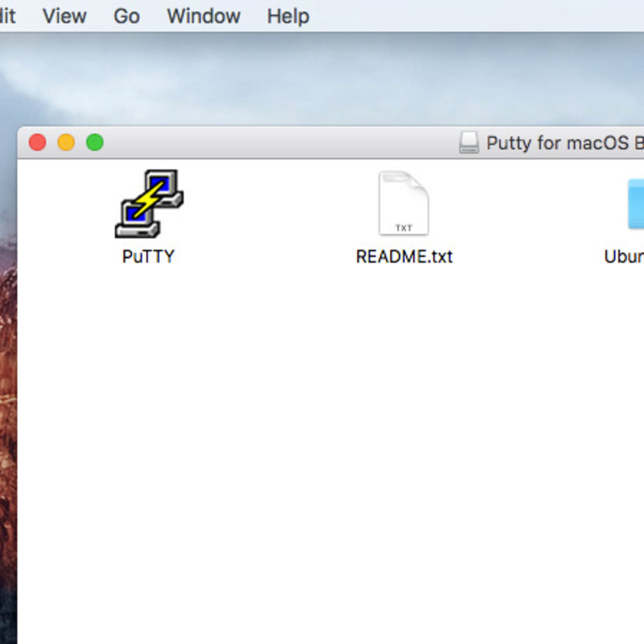Click the README.txt file name
This screenshot has height=644, width=644.
[404, 256]
